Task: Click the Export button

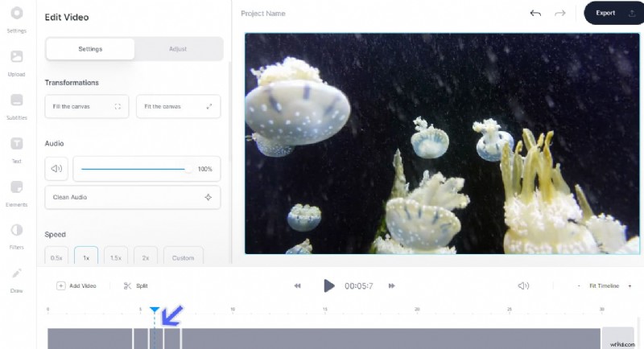Action: coord(613,13)
